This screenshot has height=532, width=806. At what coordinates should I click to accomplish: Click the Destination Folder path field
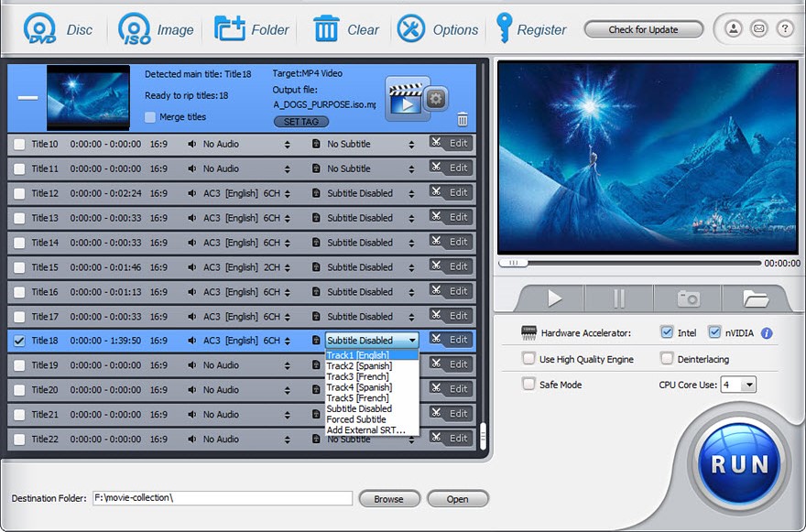(222, 498)
